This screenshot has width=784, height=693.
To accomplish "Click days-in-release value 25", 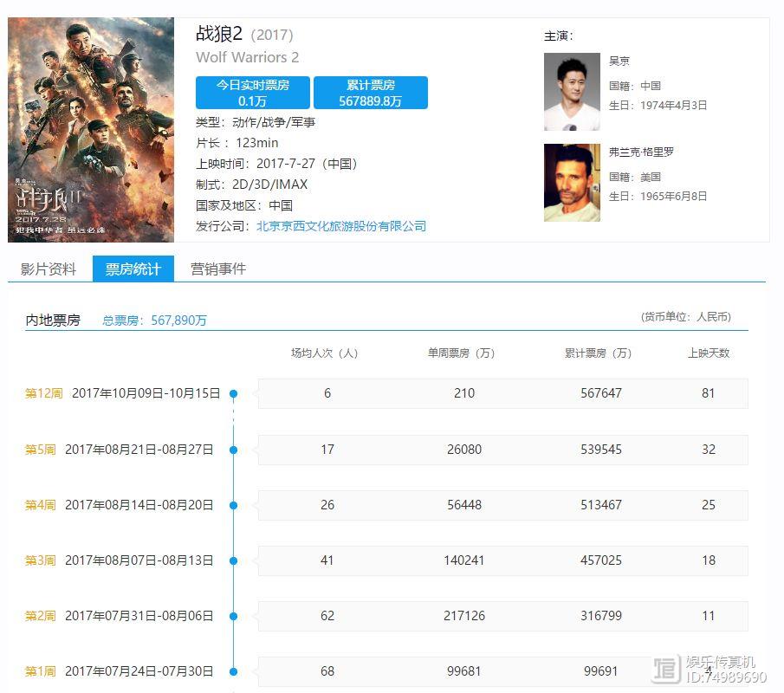I will click(709, 505).
